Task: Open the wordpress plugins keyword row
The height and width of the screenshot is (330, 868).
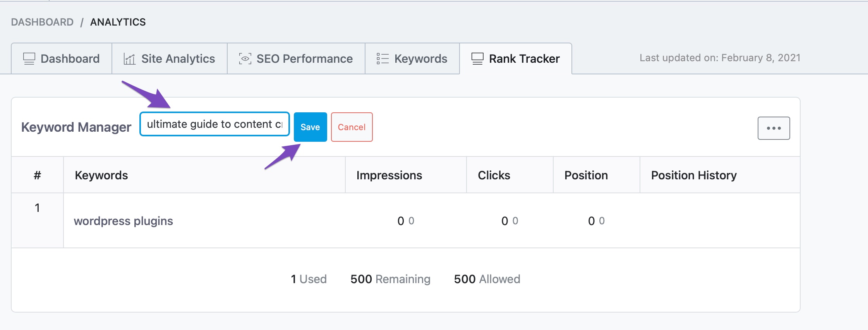Action: coord(124,221)
